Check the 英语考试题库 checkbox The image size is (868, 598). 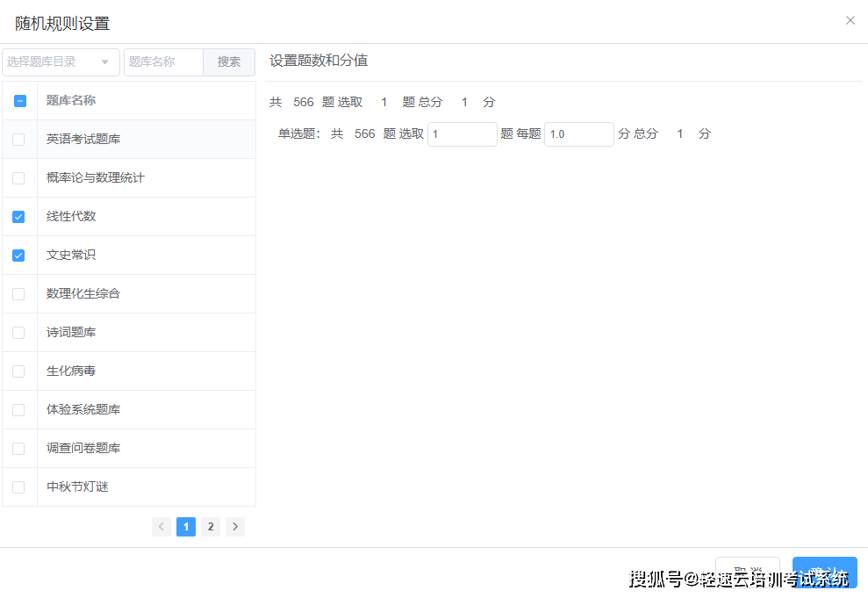point(19,140)
